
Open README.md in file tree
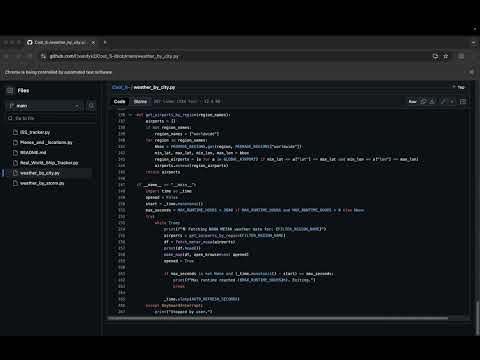33,153
